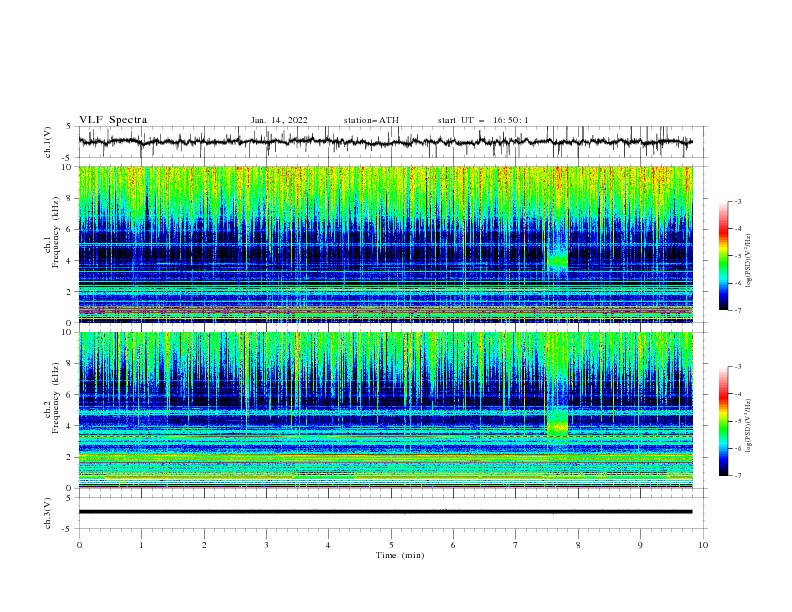Click the ch.2 spectrogram color scale bar
Viewport: 792px width, 612px height.
(724, 421)
